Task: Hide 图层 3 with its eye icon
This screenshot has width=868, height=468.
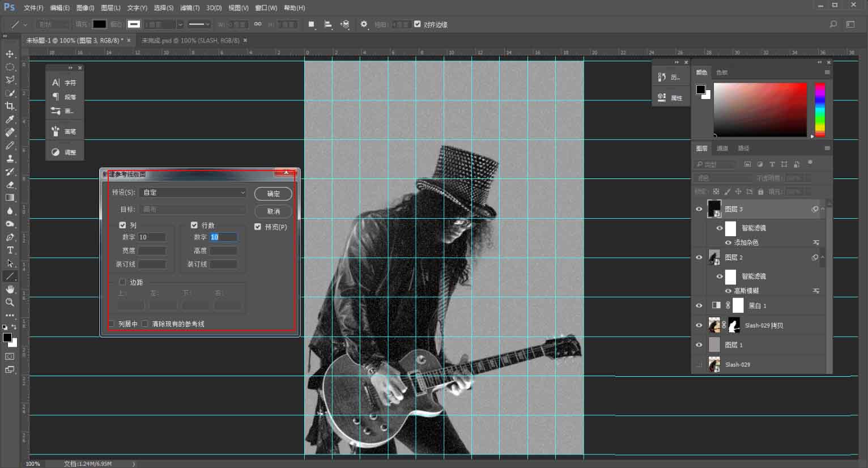Action: [699, 209]
